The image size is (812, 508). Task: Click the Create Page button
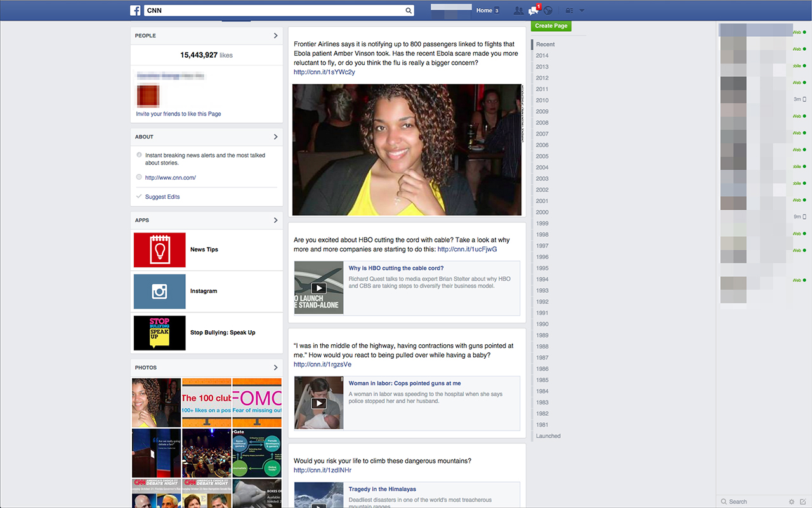(x=551, y=26)
